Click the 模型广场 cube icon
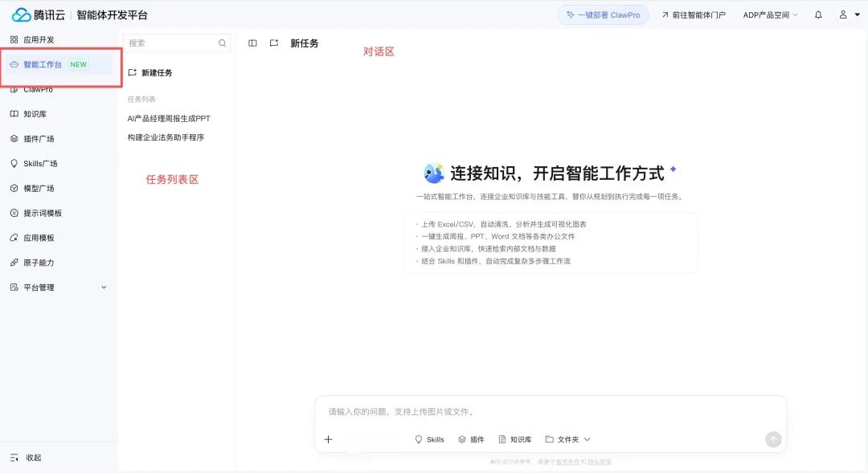The height and width of the screenshot is (473, 868). tap(14, 189)
